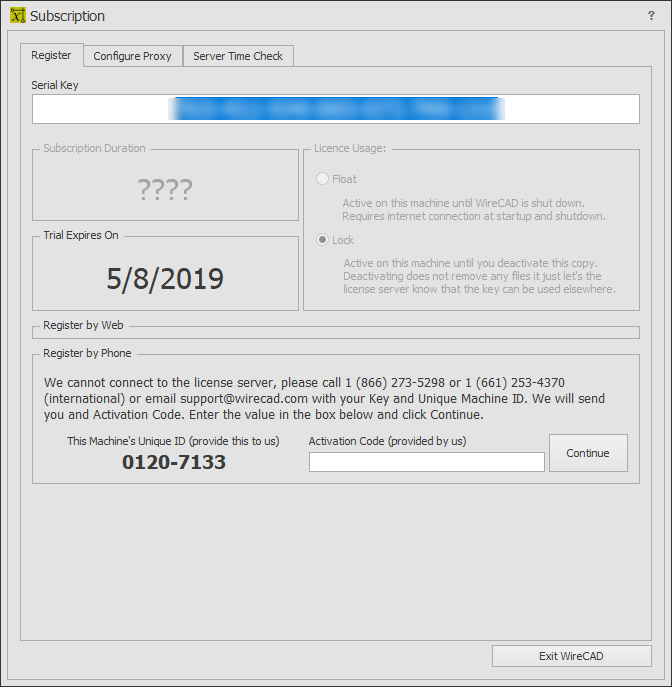Click the This Machine's Unique ID label

tap(173, 441)
